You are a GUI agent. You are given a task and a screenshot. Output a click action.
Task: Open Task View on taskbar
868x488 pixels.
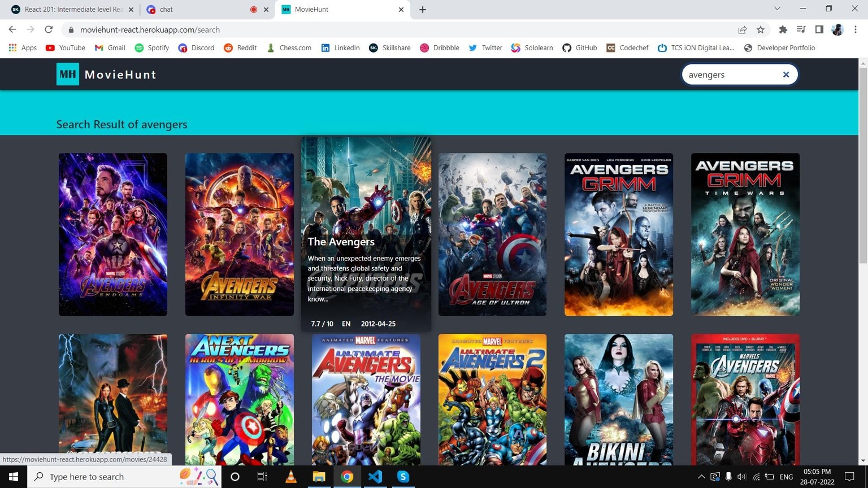pyautogui.click(x=262, y=477)
